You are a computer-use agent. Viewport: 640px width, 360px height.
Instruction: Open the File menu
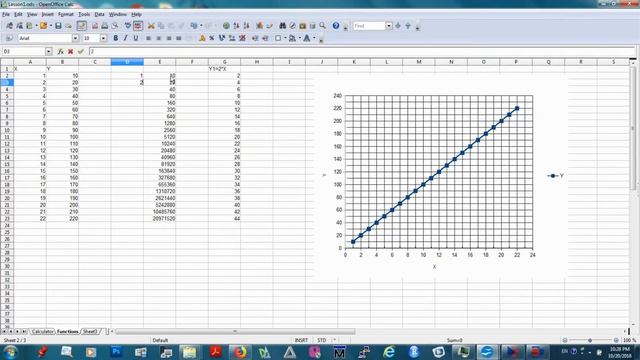(6, 14)
